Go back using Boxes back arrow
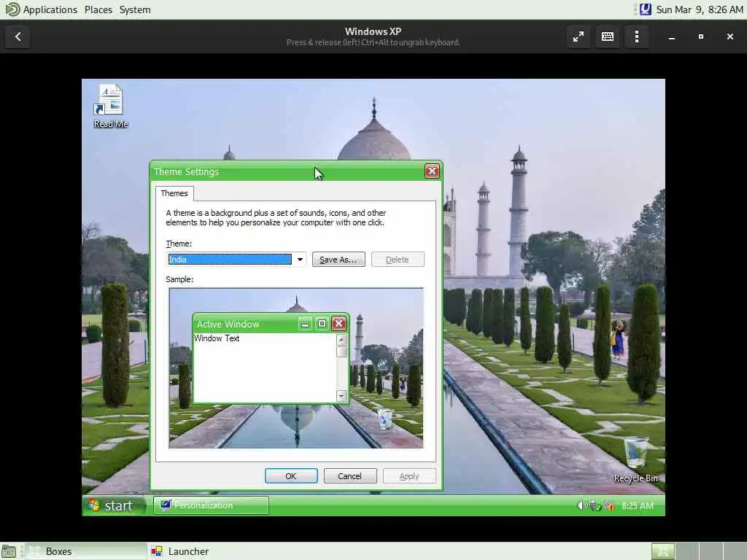747x560 pixels. pos(18,36)
